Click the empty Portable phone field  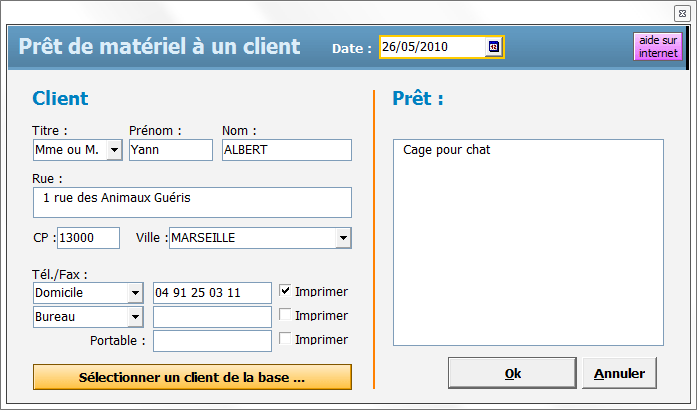click(x=212, y=341)
